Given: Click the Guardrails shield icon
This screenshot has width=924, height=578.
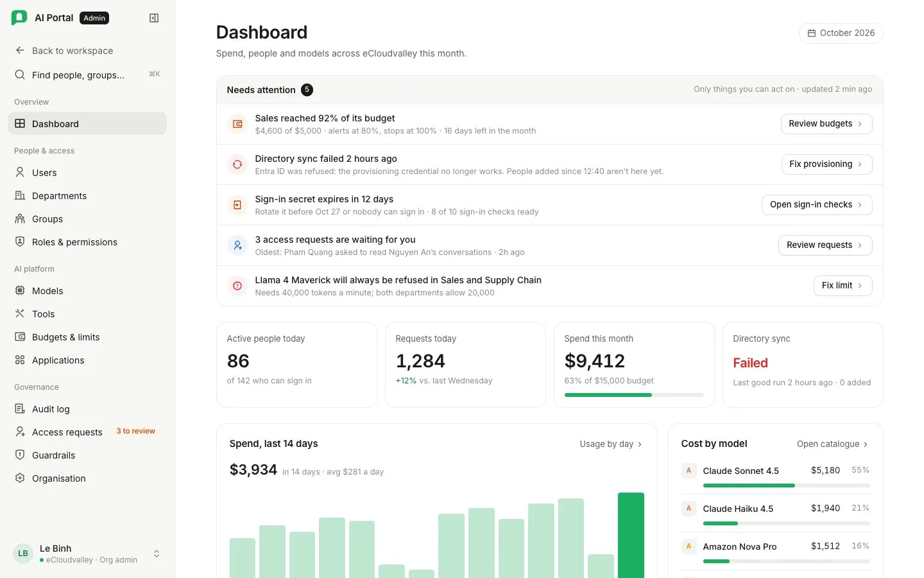Looking at the screenshot, I should (x=20, y=455).
